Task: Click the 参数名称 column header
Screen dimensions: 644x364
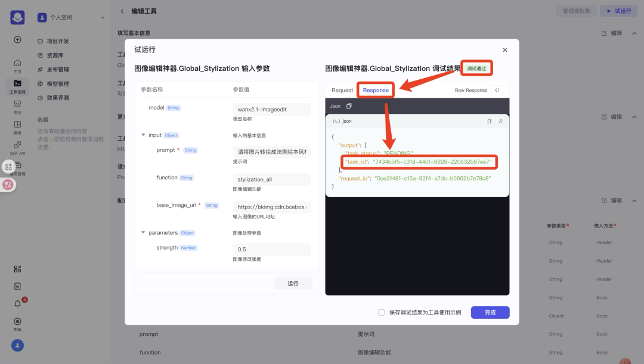Action: (x=152, y=89)
